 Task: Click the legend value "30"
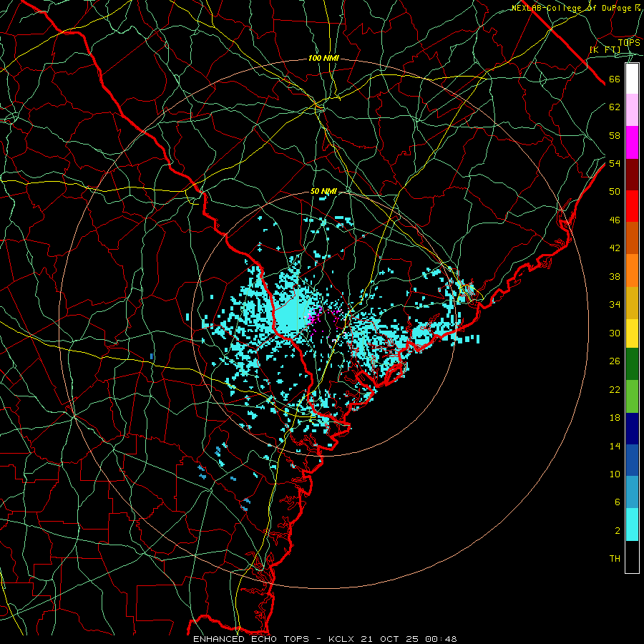[615, 333]
